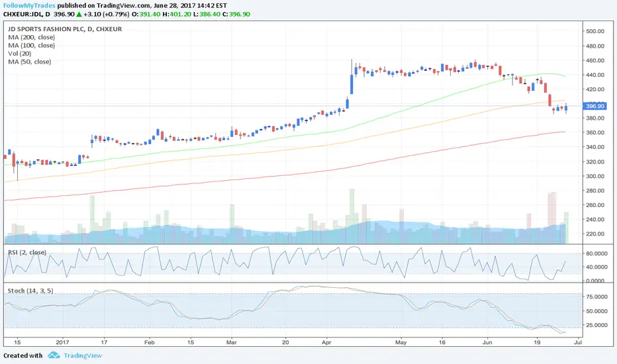
Task: Select the MA (50, close) legend
Action: (x=30, y=62)
